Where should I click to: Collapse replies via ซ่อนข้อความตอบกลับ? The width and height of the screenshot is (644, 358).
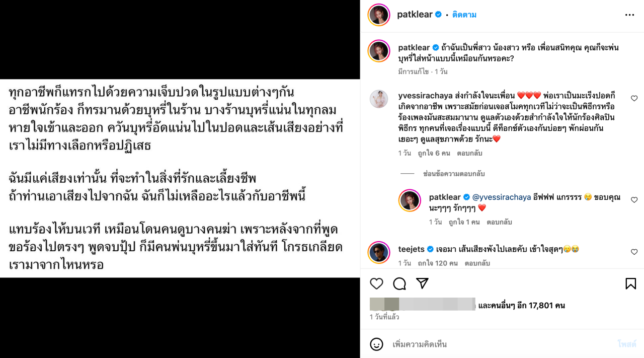pyautogui.click(x=454, y=174)
